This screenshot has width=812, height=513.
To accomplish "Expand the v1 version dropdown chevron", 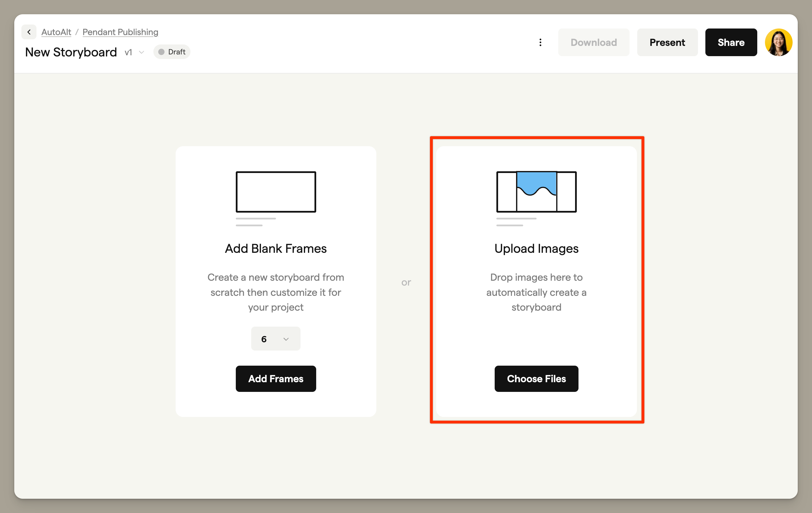I will (x=142, y=52).
